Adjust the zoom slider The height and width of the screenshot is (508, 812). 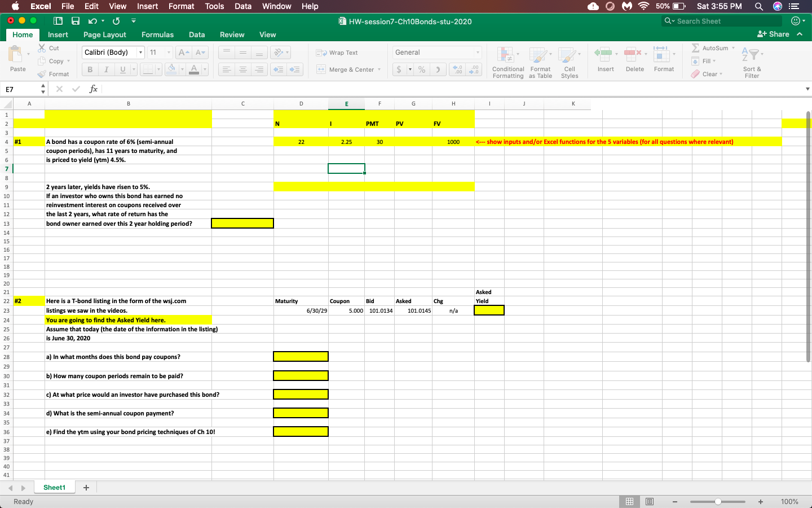pos(717,501)
